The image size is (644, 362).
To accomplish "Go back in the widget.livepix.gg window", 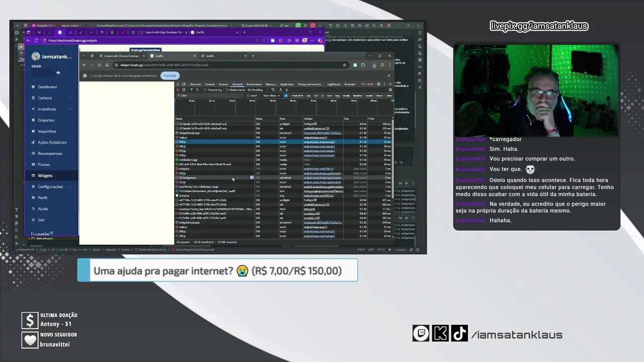I will tap(84, 65).
